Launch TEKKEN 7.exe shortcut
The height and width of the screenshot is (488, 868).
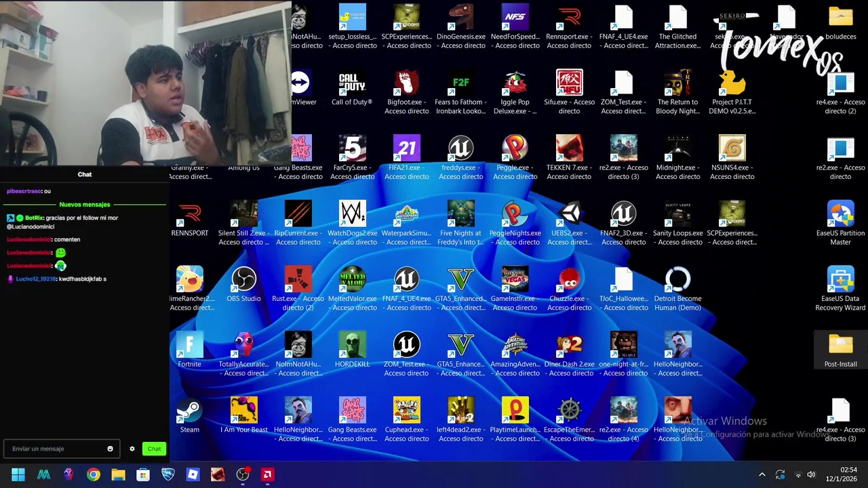click(570, 158)
